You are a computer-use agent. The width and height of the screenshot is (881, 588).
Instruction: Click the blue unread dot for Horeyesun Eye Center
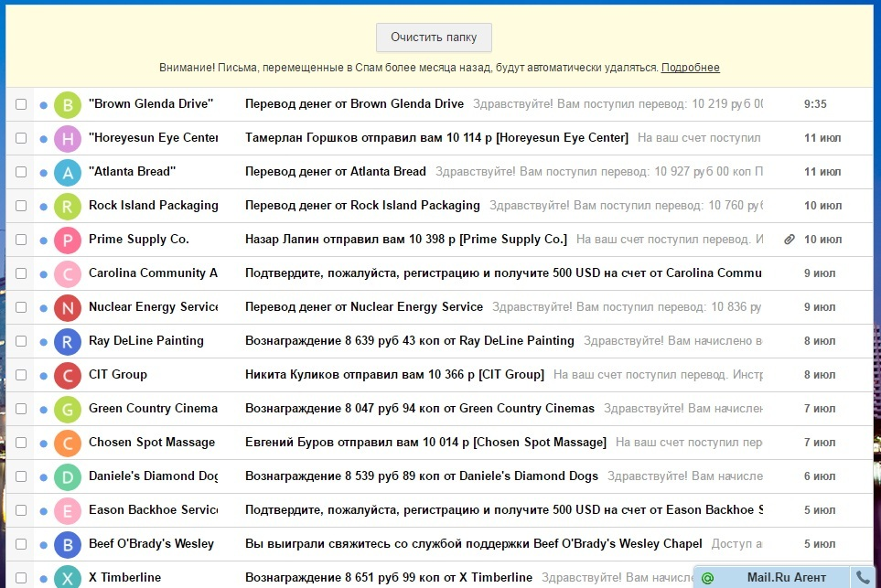pos(43,139)
